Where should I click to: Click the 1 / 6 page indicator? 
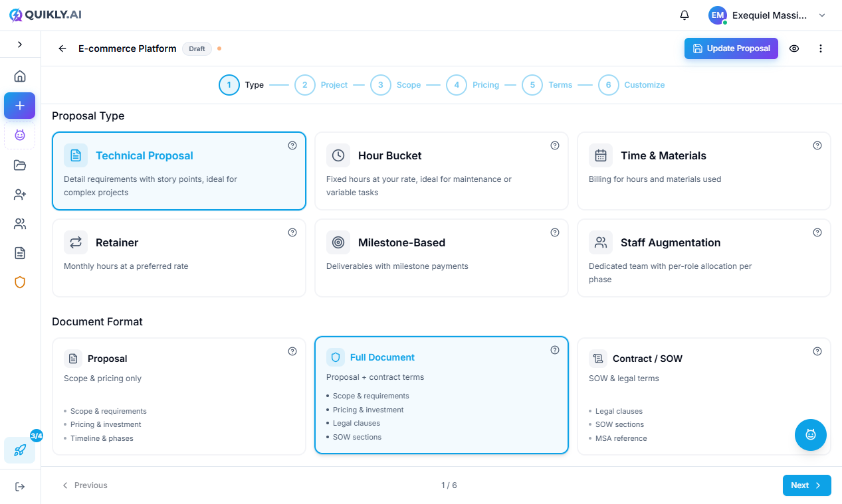point(449,485)
